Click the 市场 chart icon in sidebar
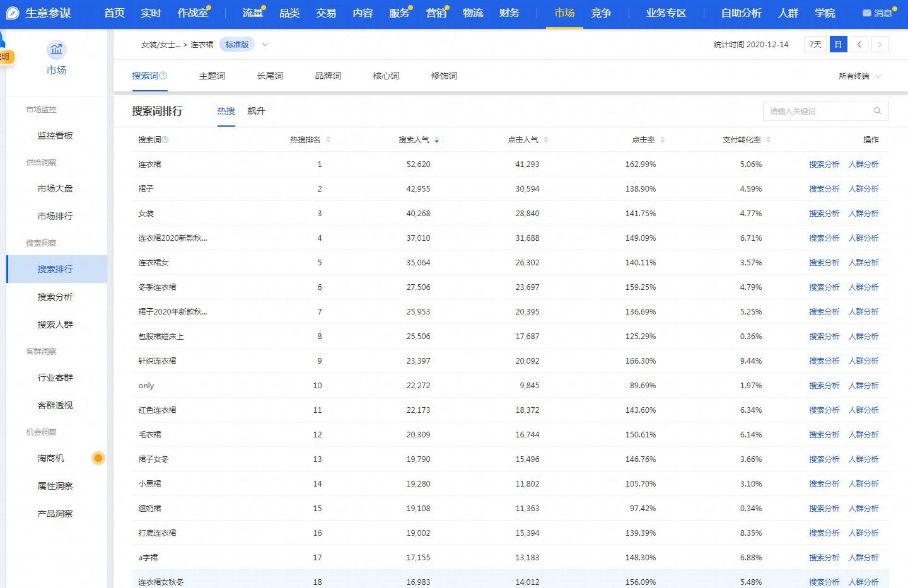This screenshot has width=908, height=588. (x=56, y=50)
